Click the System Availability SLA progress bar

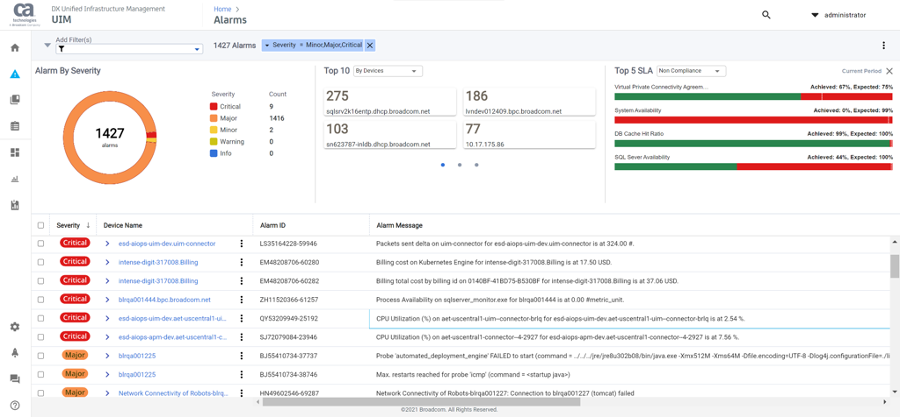(x=753, y=120)
